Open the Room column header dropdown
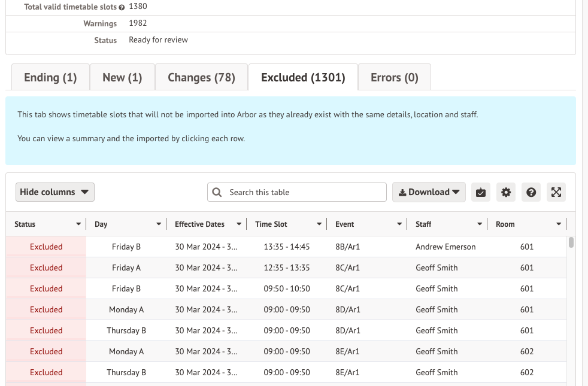The height and width of the screenshot is (386, 588). point(559,224)
